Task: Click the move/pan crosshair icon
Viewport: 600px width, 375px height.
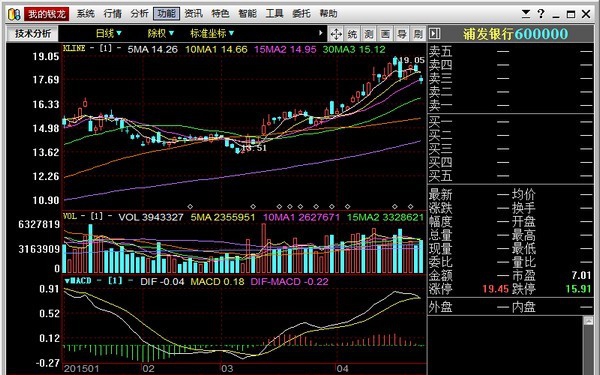Action: coord(336,34)
